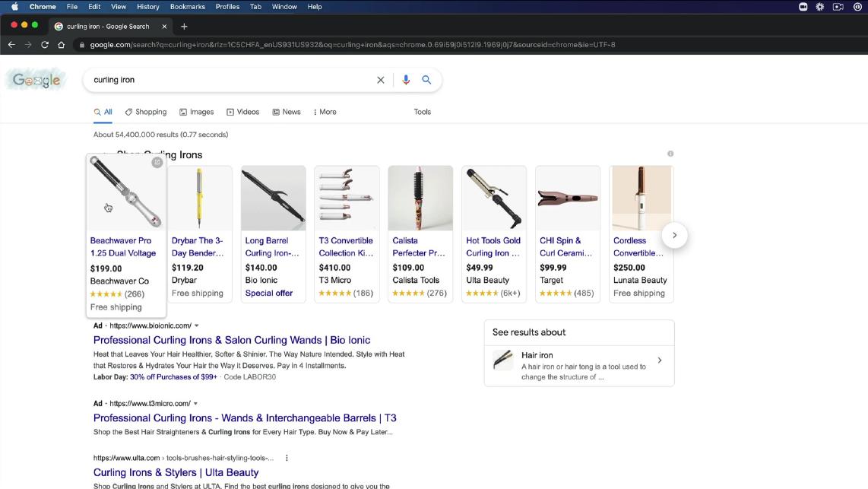The width and height of the screenshot is (868, 489).
Task: Select the All results tab
Action: [x=103, y=112]
